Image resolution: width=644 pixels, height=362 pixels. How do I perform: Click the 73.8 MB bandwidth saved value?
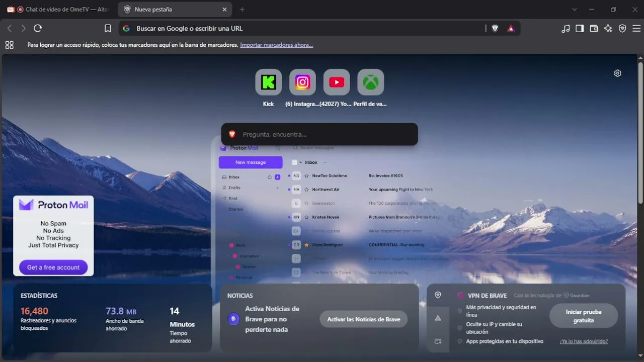(x=121, y=311)
